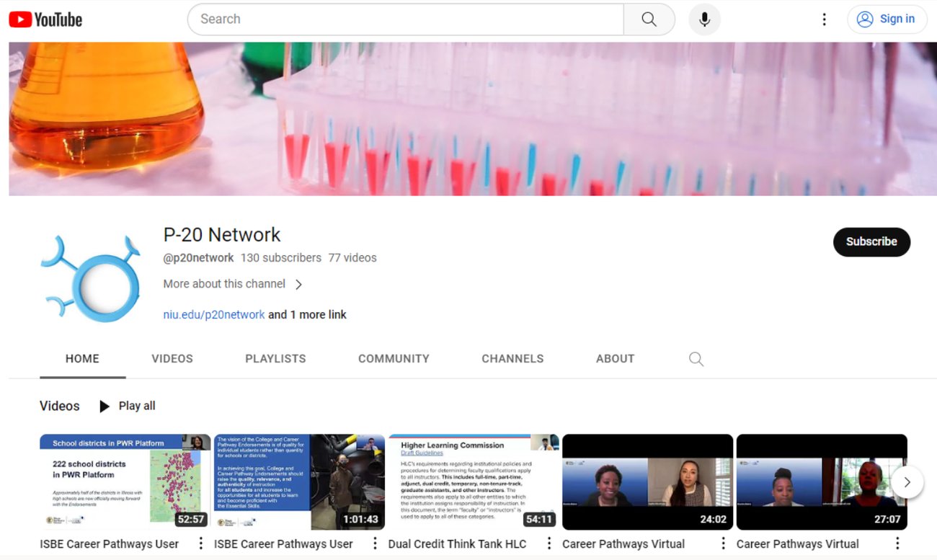Switch to the Videos tab

point(172,359)
